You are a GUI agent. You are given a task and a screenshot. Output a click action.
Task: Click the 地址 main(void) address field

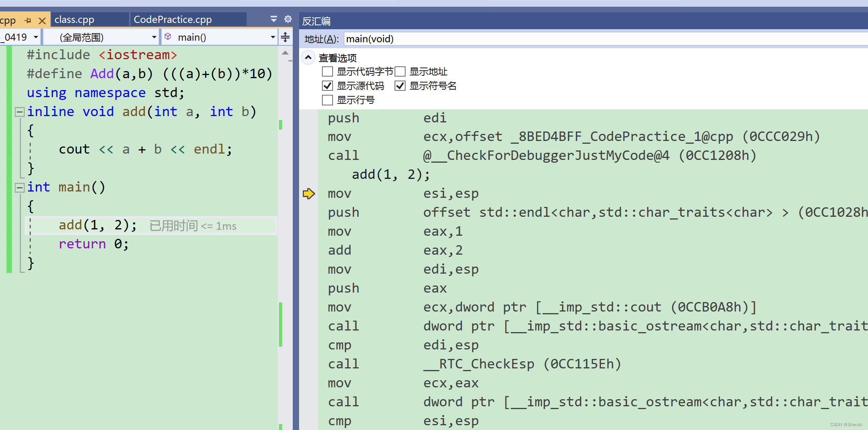point(606,39)
